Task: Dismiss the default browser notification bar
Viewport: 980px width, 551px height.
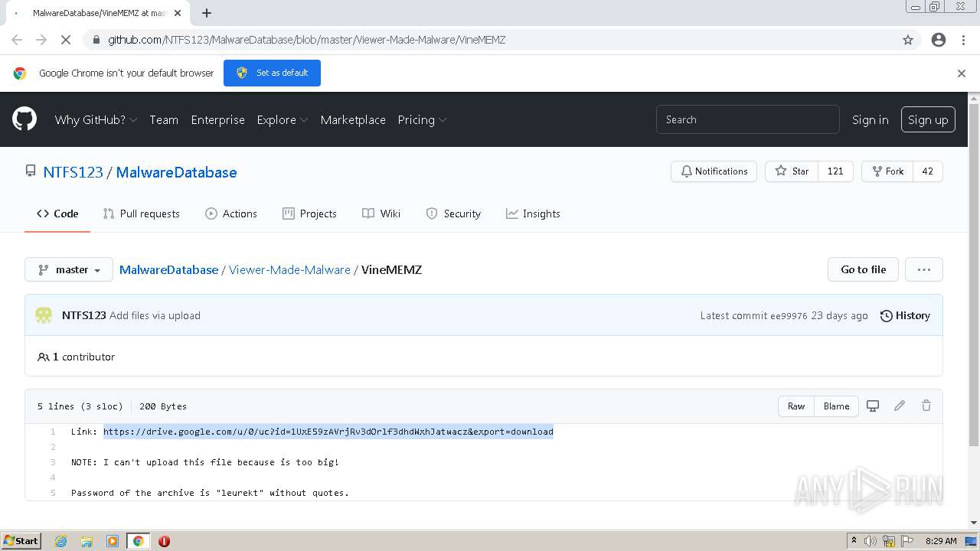Action: pyautogui.click(x=962, y=73)
